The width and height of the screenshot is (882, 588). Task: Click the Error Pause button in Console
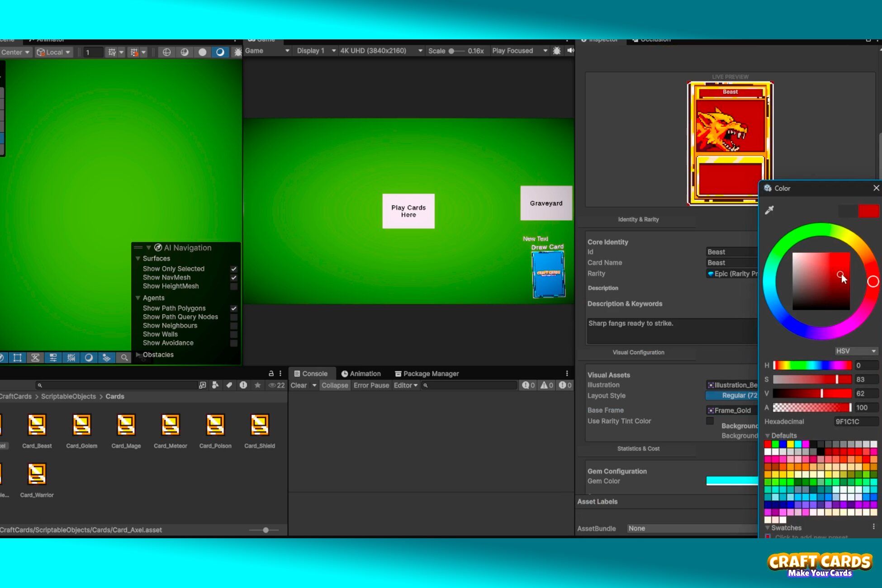click(371, 385)
